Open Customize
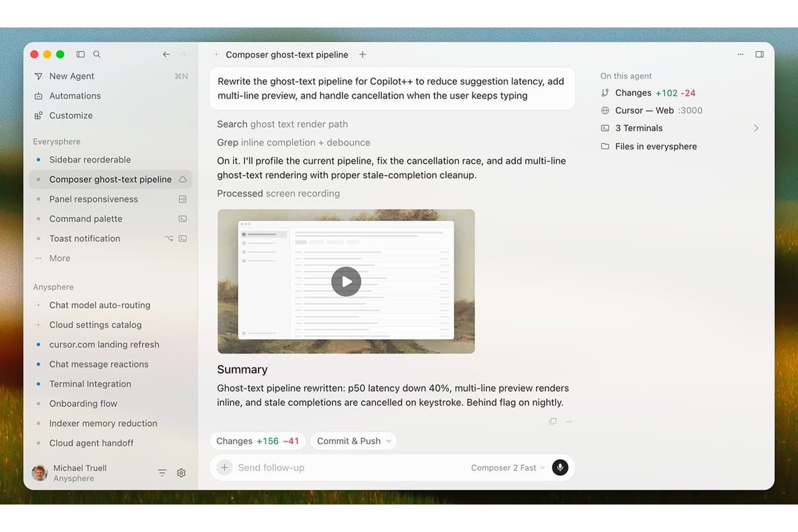Screen dimensions: 798x532 (x=111, y=116)
